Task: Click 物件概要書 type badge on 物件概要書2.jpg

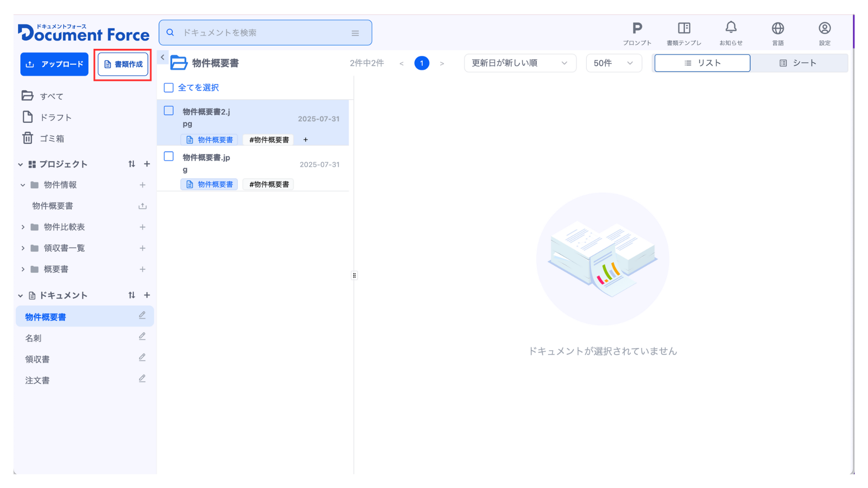Action: (209, 140)
